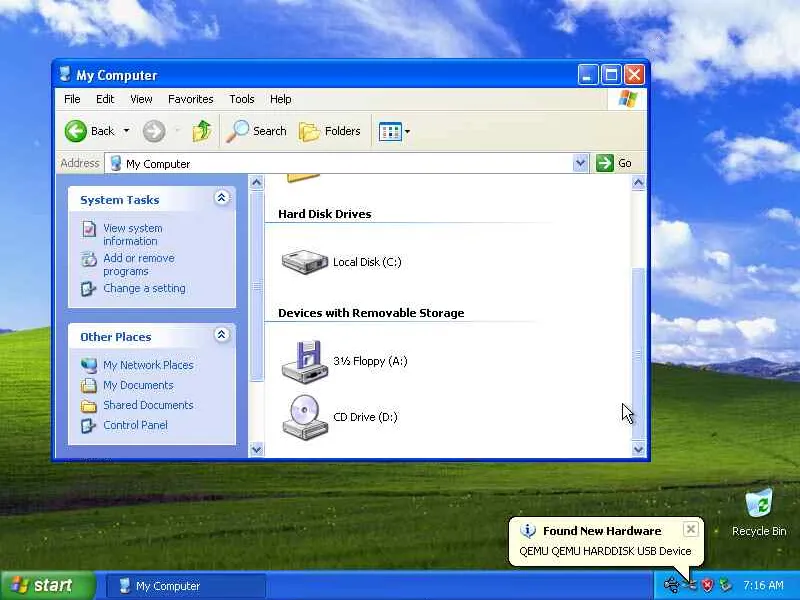The height and width of the screenshot is (600, 800).
Task: Click the network connection tray icon
Action: [x=690, y=585]
